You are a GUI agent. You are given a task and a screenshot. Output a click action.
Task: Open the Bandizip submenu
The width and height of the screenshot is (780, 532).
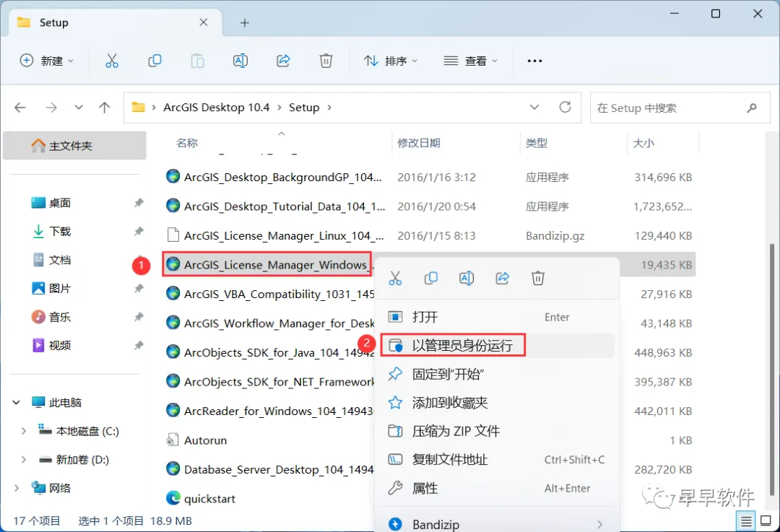[497, 524]
